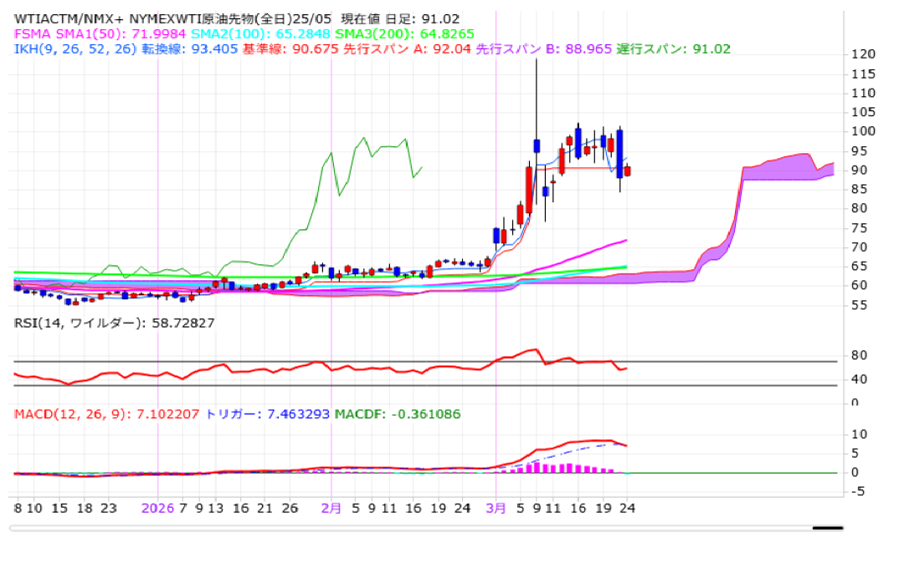Click the 3月 month marker on date axis
The height and width of the screenshot is (588, 904).
pyautogui.click(x=497, y=508)
